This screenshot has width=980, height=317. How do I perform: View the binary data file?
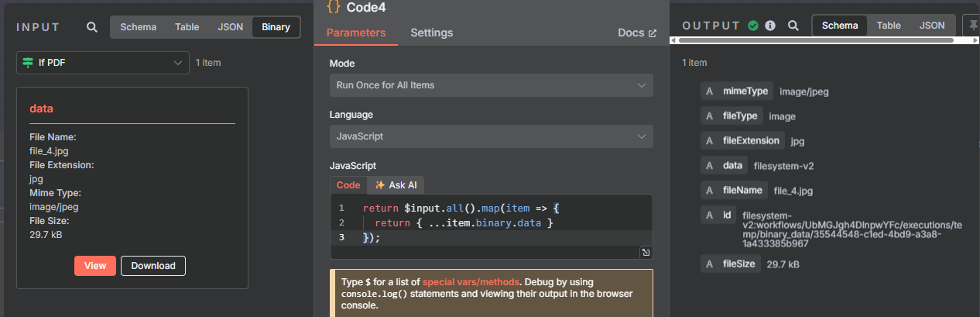(95, 266)
